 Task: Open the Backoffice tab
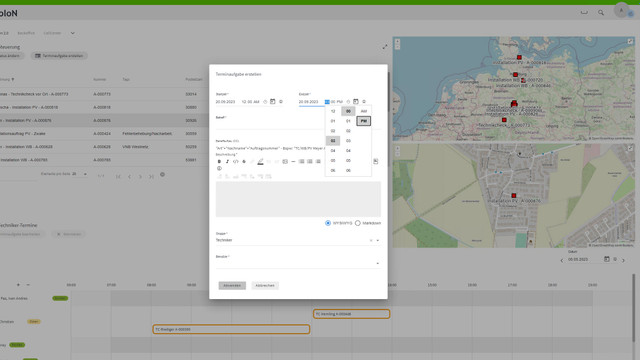pyautogui.click(x=26, y=33)
